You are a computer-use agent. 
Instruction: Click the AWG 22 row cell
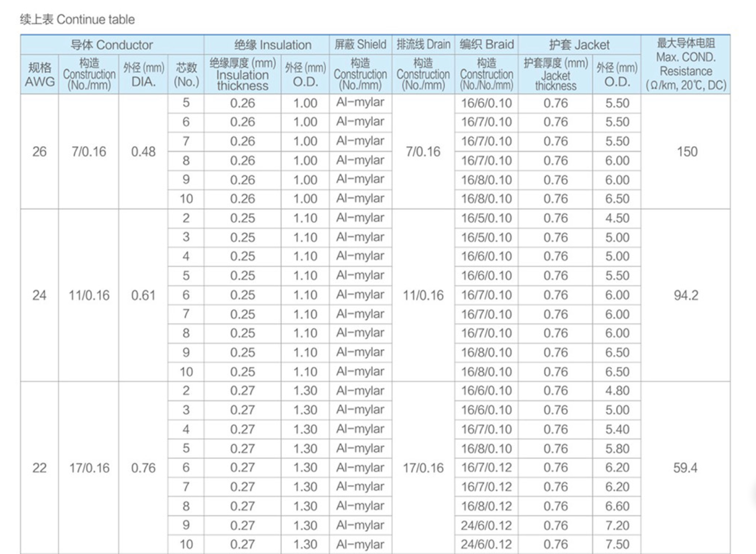[x=39, y=467]
